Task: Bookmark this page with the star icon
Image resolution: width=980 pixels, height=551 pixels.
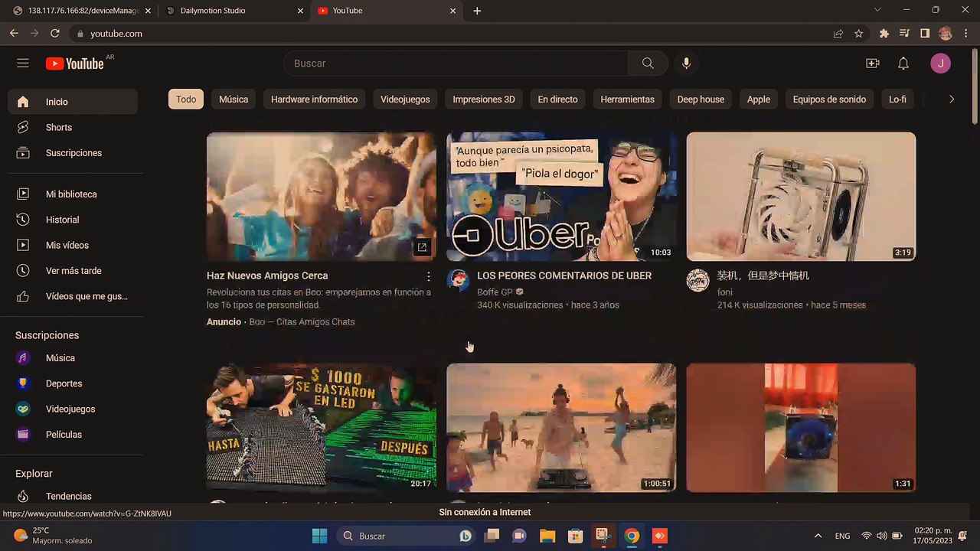Action: point(859,34)
